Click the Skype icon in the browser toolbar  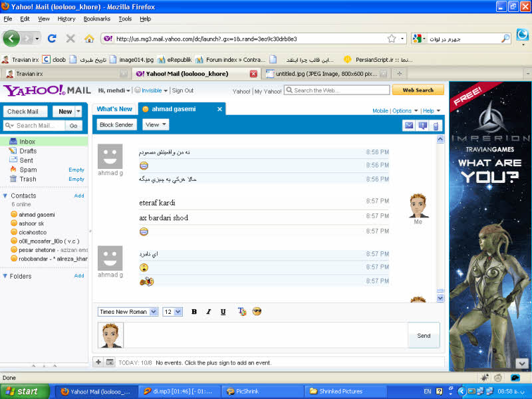coord(523,35)
